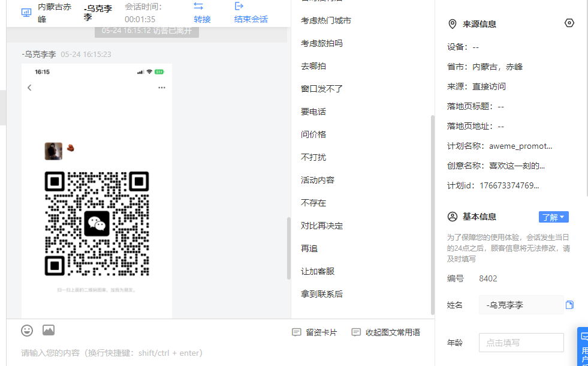
Task: Click the 来源 value 直接访问
Action: tap(489, 87)
